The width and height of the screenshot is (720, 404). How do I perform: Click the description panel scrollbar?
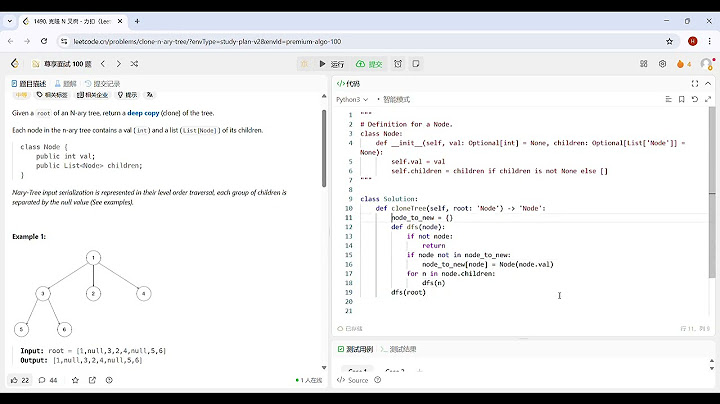pyautogui.click(x=324, y=148)
